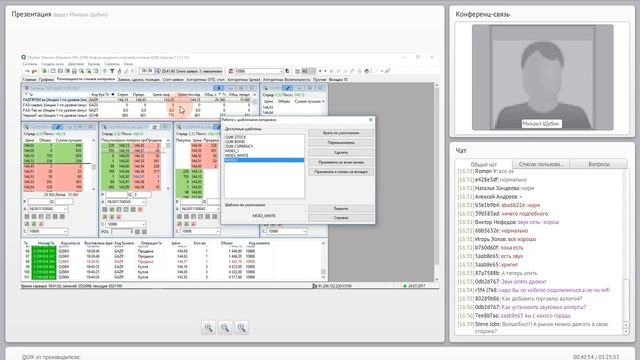Screen dimensions: 640x360
Task: Expand 'C 10000' dropdown in second quote window
Action: pos(143,224)
